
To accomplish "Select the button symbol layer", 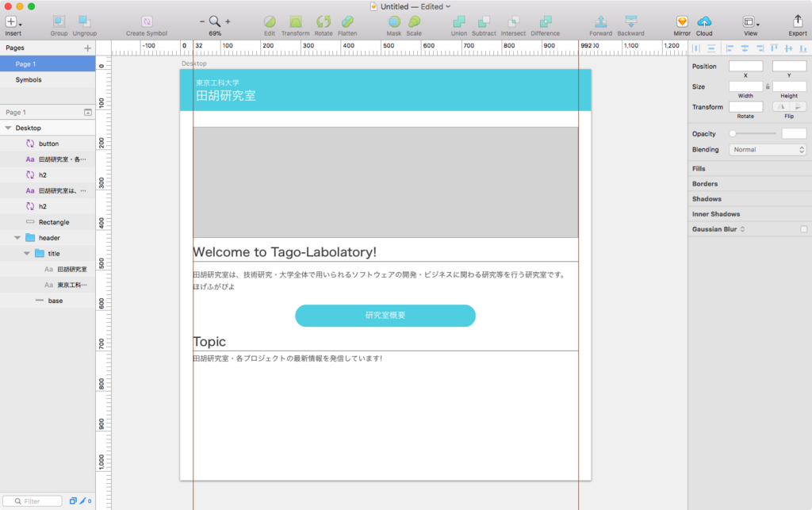I will [48, 144].
